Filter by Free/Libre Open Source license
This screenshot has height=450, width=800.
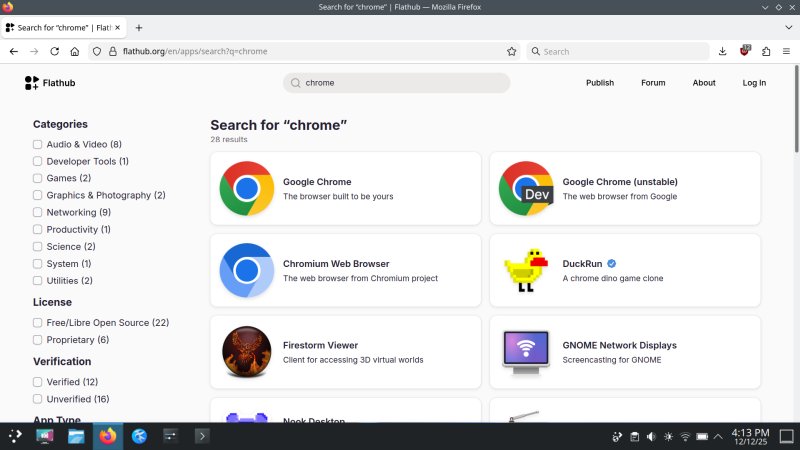click(x=37, y=323)
